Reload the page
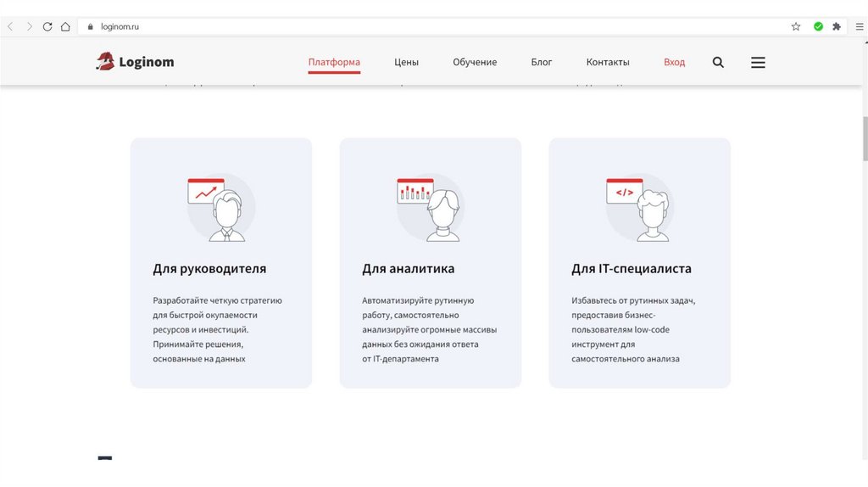Screen dimensions: 868x487 47,26
